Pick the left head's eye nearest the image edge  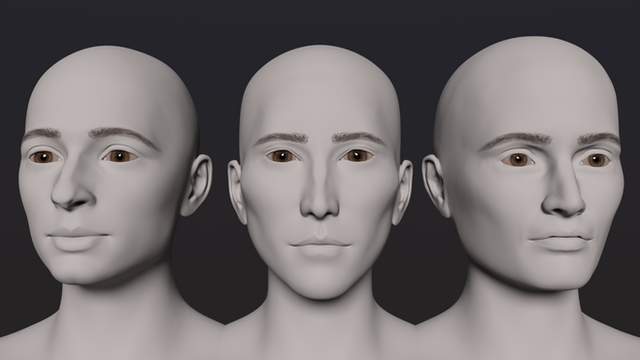pos(44,157)
